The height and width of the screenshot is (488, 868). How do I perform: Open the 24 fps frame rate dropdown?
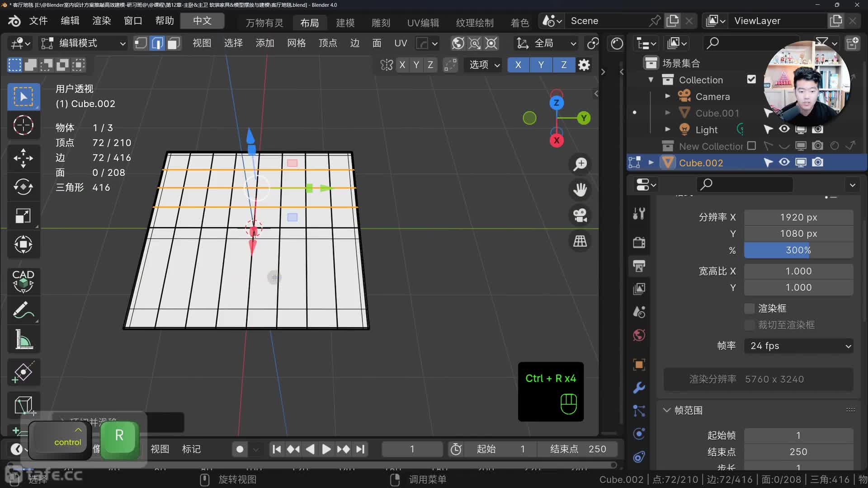coord(798,346)
